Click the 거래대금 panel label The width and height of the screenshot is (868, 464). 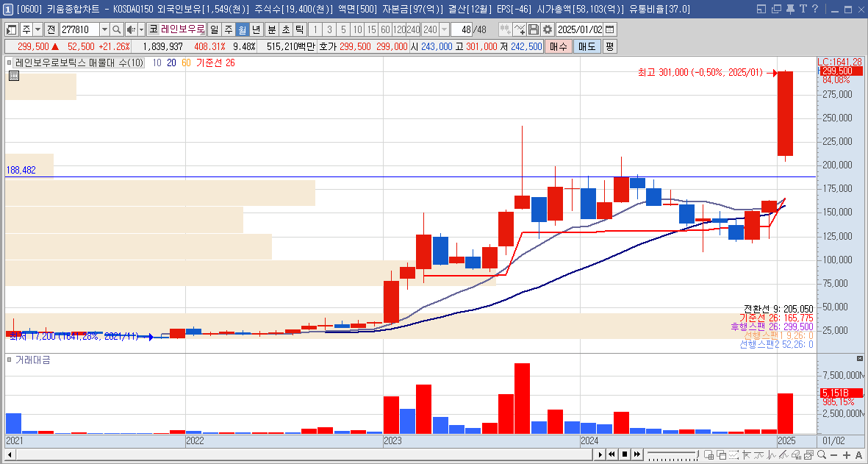[32, 360]
